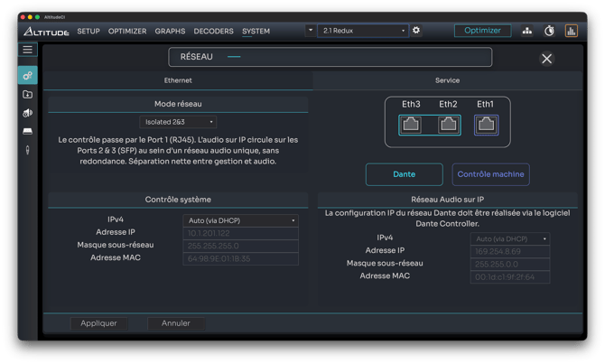605x364 pixels.
Task: Open the bar chart meter icon
Action: tap(571, 31)
